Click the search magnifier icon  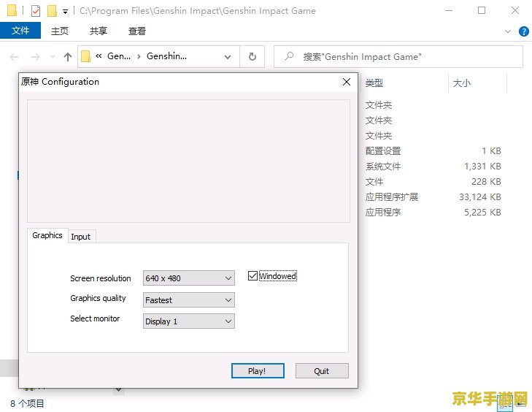(289, 56)
